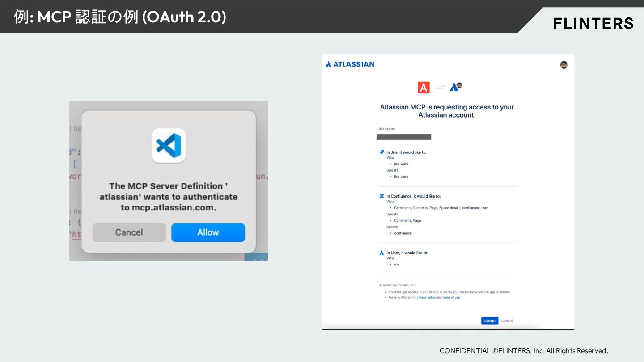Viewport: 644px width, 362px height.
Task: Click the FLINTERS logo in slide header
Action: click(x=593, y=23)
